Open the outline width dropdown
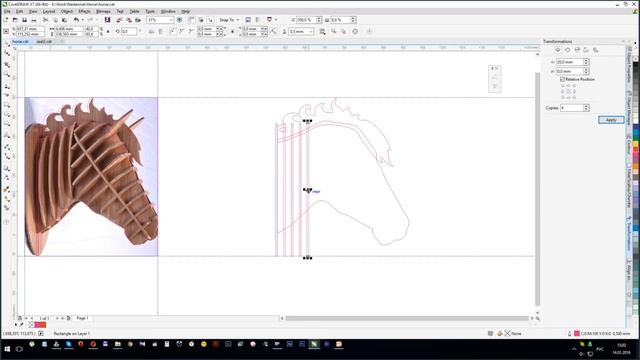 (311, 31)
